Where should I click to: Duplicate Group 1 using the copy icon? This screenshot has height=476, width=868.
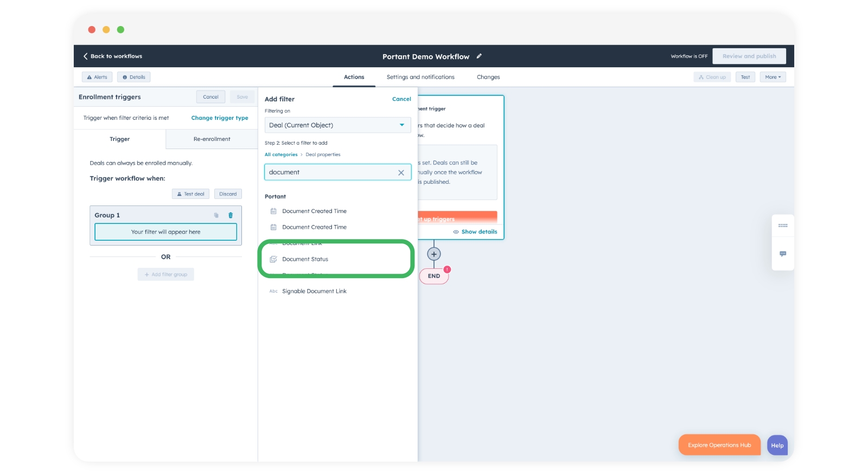[216, 215]
